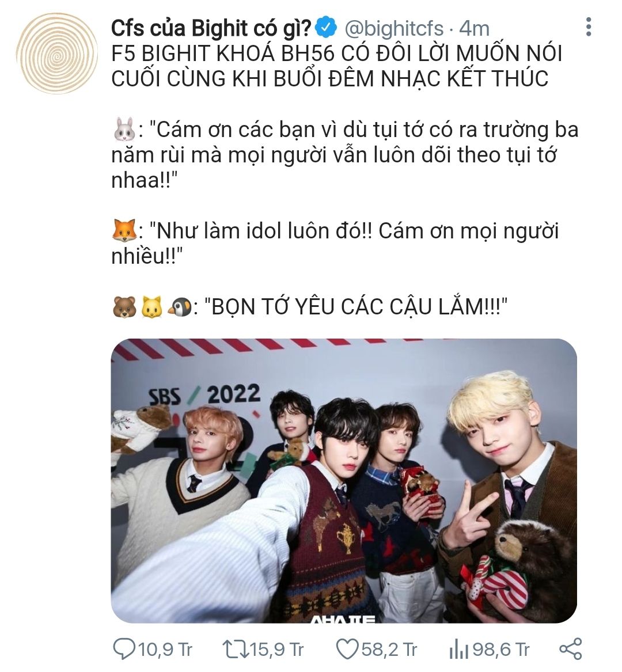Click the 15,9 Tr retweet count

pyautogui.click(x=276, y=650)
